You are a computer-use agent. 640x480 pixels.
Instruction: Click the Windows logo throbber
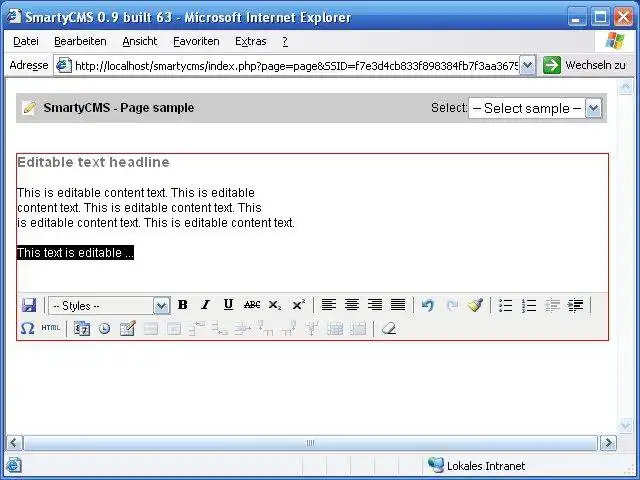click(x=615, y=41)
